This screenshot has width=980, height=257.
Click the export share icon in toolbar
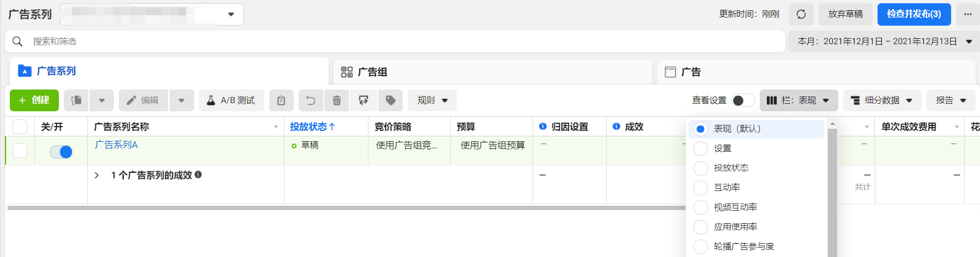pos(364,100)
